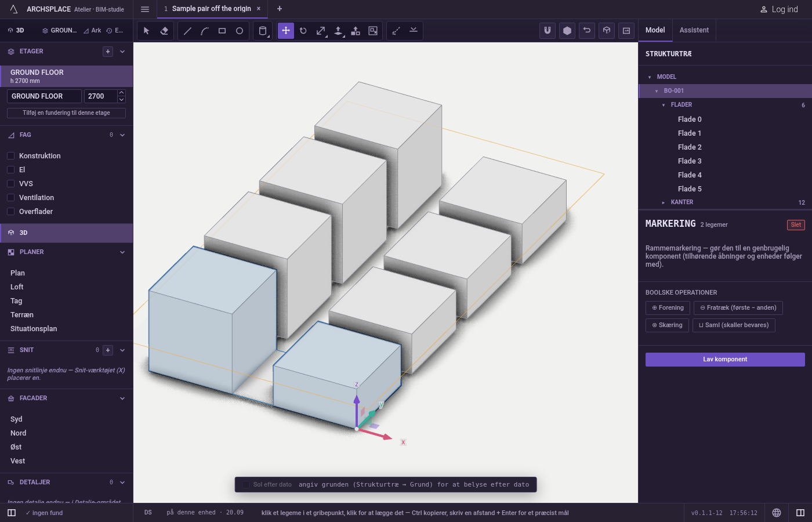This screenshot has width=812, height=522.
Task: Toggle the magnet snap icon
Action: point(548,31)
